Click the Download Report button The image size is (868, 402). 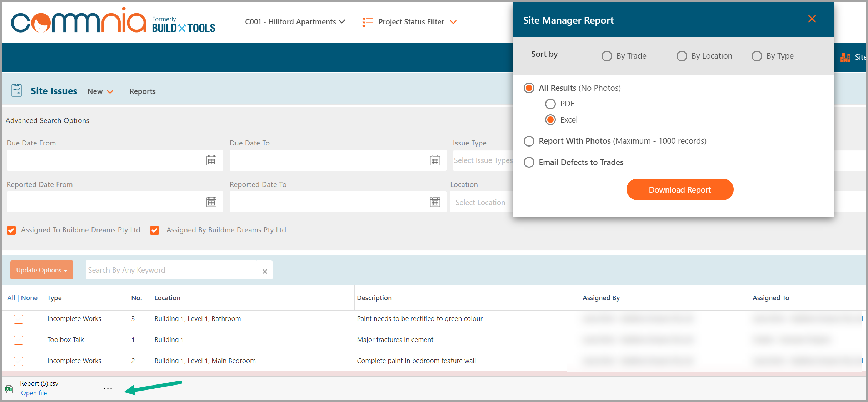[679, 189]
